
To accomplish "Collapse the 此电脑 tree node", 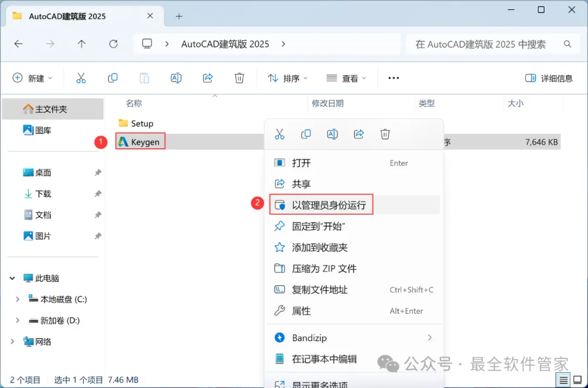I will coord(13,278).
